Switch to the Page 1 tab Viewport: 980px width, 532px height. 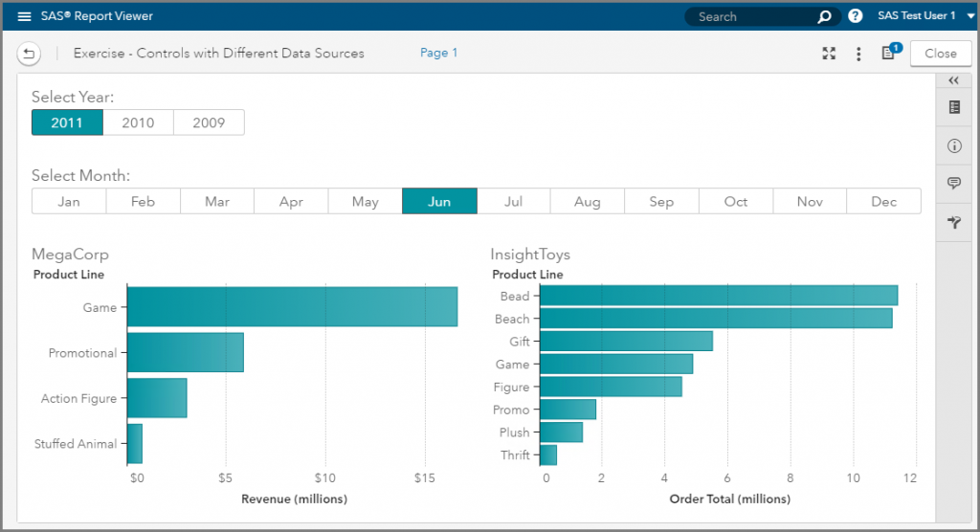438,54
